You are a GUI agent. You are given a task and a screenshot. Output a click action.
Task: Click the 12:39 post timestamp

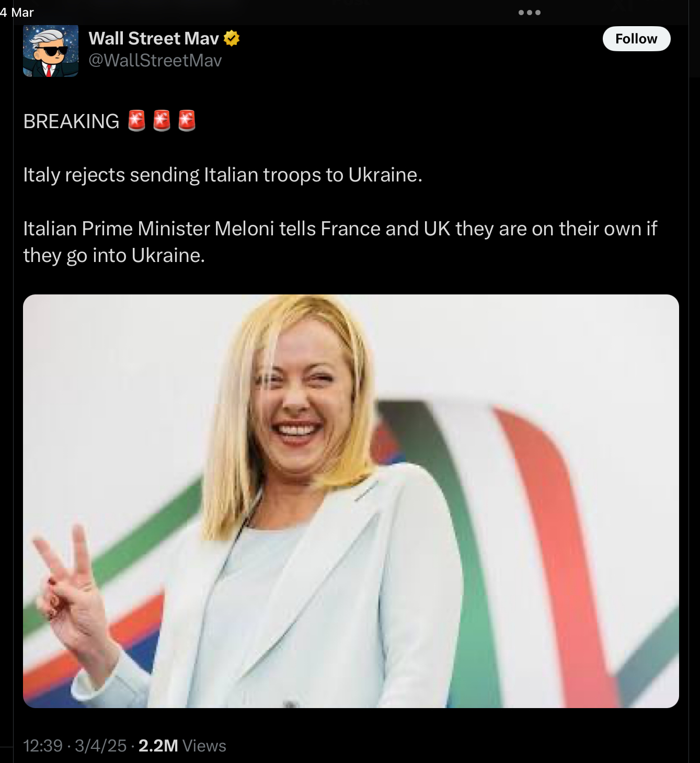tap(43, 745)
